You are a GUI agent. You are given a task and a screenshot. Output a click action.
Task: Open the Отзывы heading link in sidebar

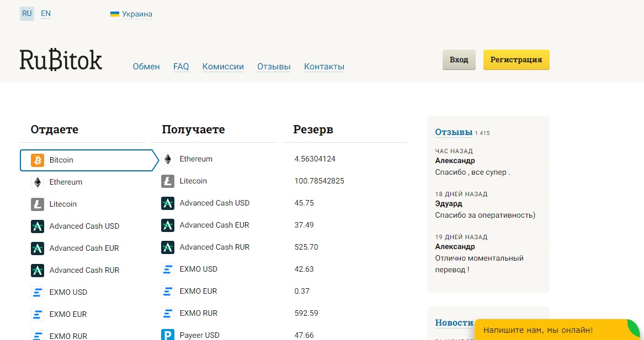click(454, 132)
